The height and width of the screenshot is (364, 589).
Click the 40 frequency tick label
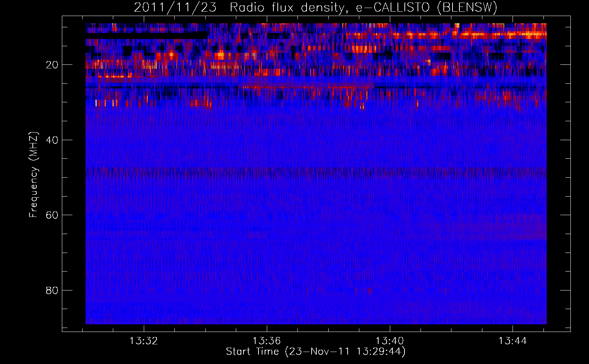(52, 140)
